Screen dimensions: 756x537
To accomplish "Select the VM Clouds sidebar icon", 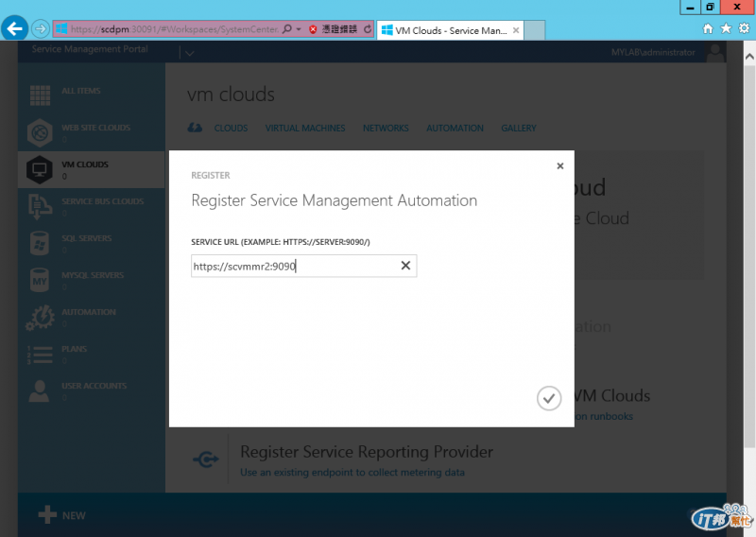I will pyautogui.click(x=40, y=169).
